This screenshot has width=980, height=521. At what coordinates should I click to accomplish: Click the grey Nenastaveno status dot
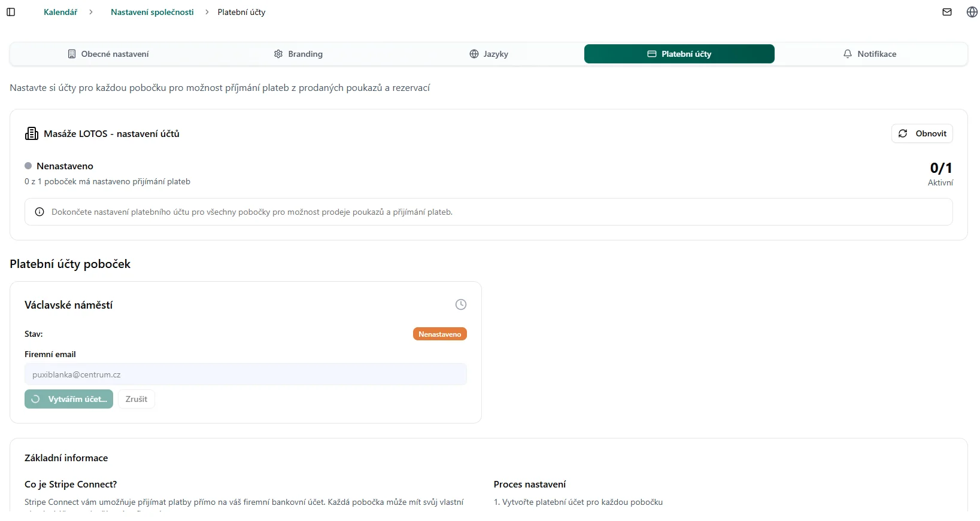click(x=28, y=166)
